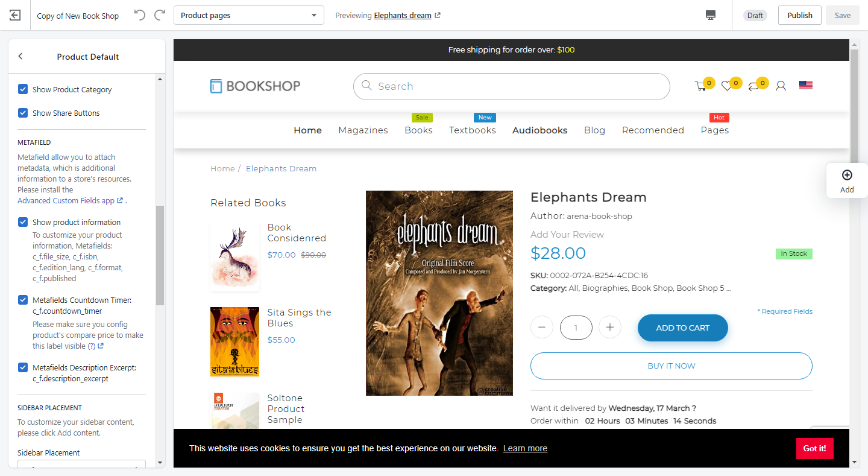Click the In Stock label

point(794,253)
